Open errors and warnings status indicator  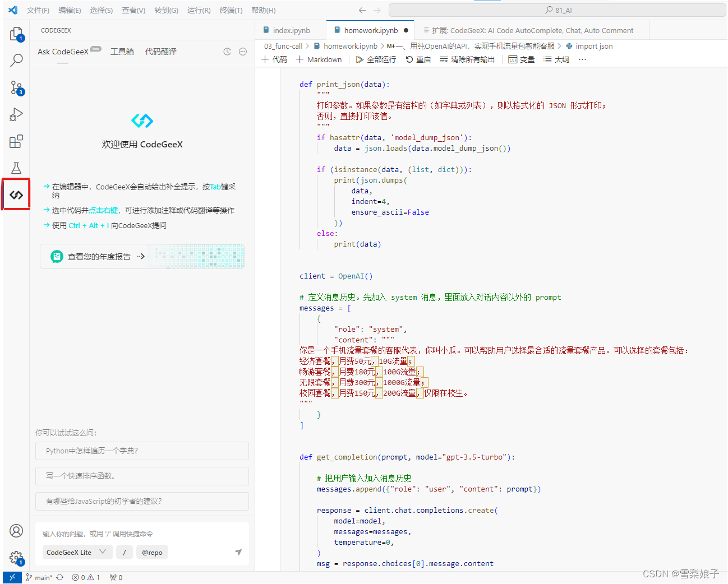[86, 577]
